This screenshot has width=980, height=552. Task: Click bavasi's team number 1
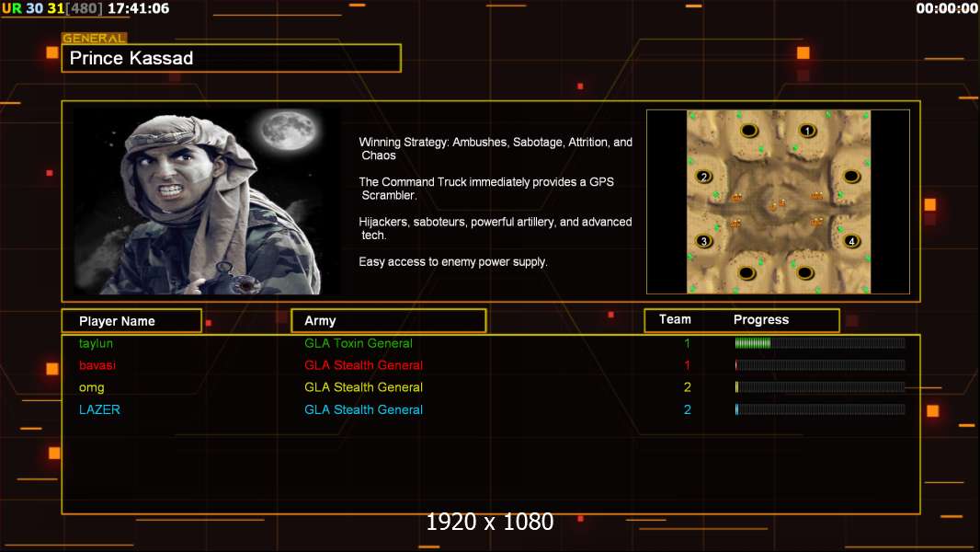point(687,365)
